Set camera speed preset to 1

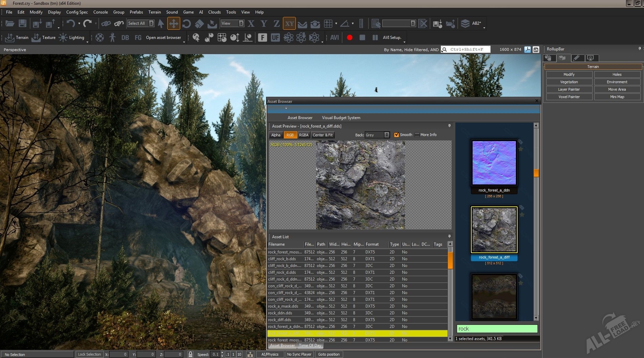[x=233, y=354]
